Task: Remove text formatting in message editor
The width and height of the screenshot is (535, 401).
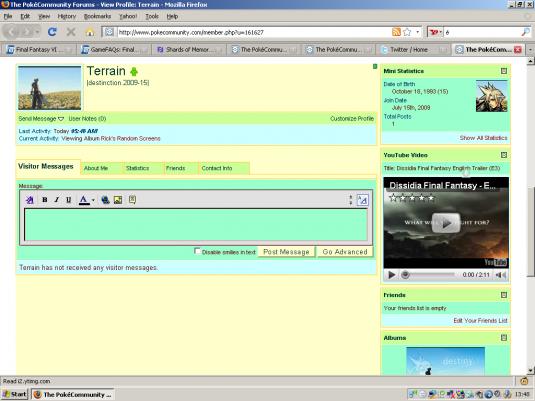Action: pos(30,200)
